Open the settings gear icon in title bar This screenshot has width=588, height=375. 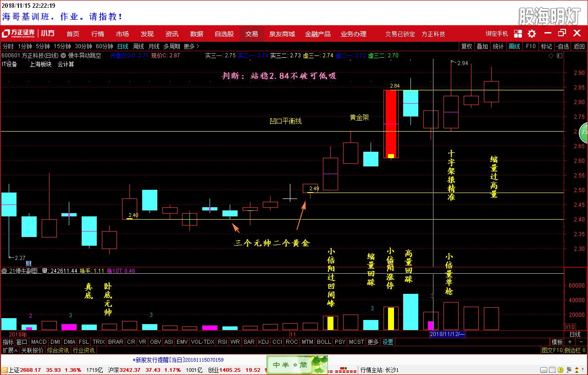point(532,33)
